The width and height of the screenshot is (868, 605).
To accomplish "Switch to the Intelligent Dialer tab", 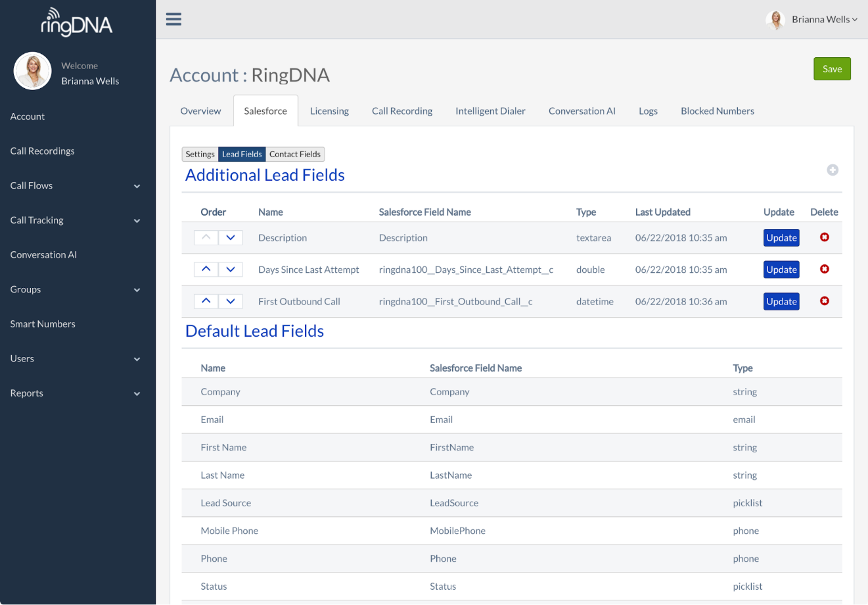I will tap(490, 111).
